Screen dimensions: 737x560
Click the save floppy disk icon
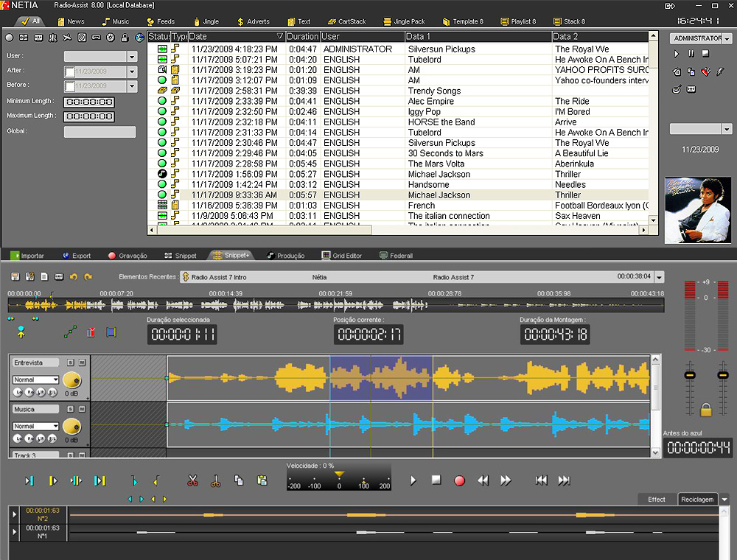pos(15,276)
